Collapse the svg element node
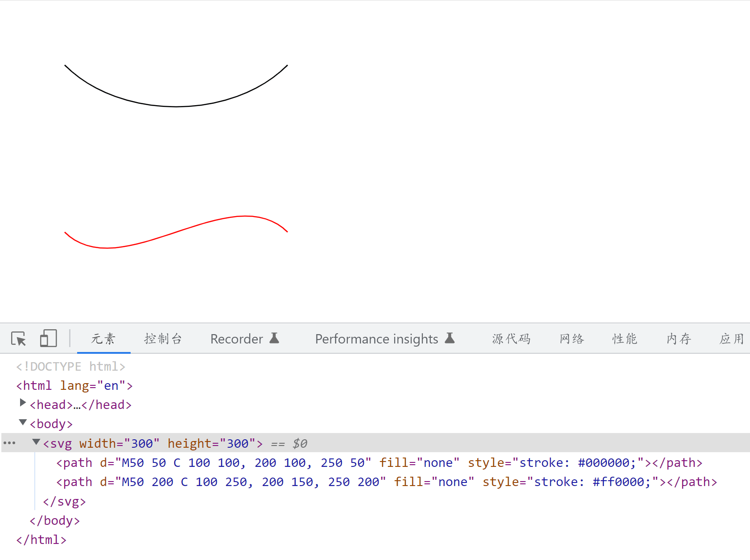Screen dimensions: 750x560 click(x=36, y=441)
